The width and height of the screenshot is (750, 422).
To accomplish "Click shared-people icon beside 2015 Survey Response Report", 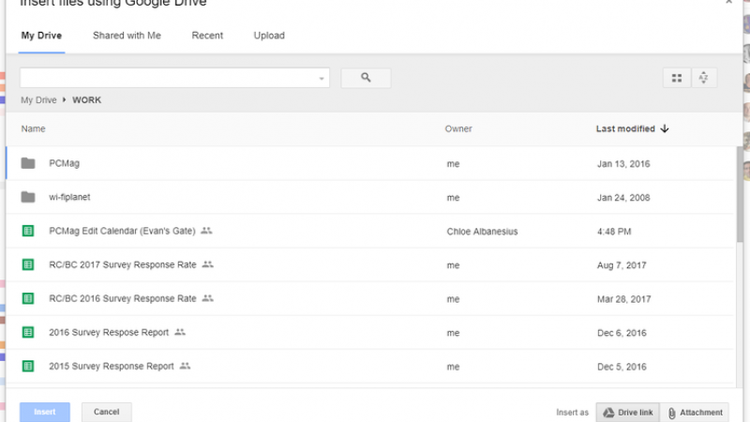I will (185, 366).
